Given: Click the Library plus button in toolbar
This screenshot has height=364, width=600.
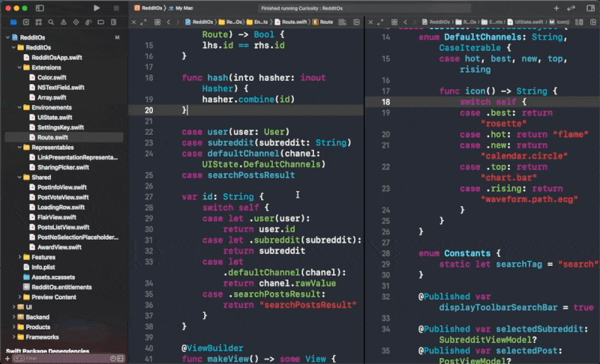Looking at the screenshot, I should (x=556, y=7).
